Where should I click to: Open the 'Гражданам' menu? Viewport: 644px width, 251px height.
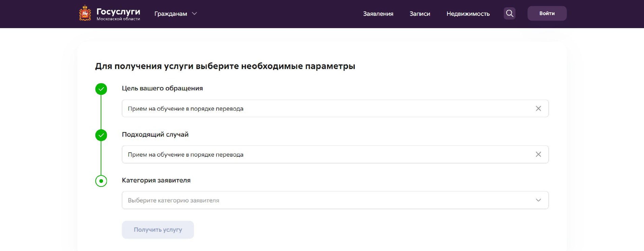(170, 14)
